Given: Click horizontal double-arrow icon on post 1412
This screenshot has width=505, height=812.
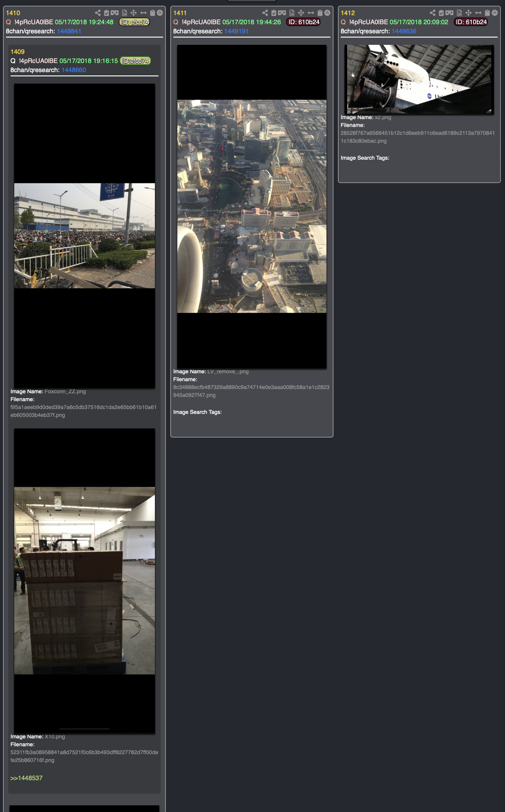Looking at the screenshot, I should click(x=478, y=13).
